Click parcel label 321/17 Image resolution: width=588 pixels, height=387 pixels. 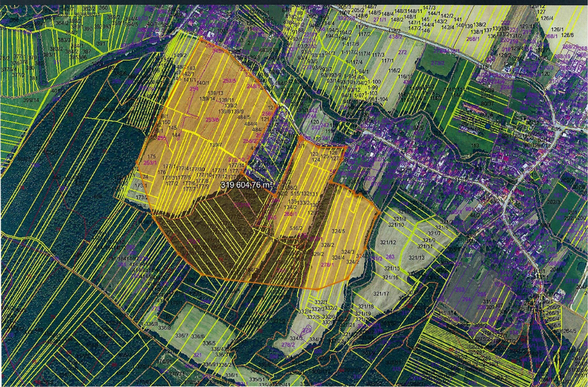tap(381, 294)
